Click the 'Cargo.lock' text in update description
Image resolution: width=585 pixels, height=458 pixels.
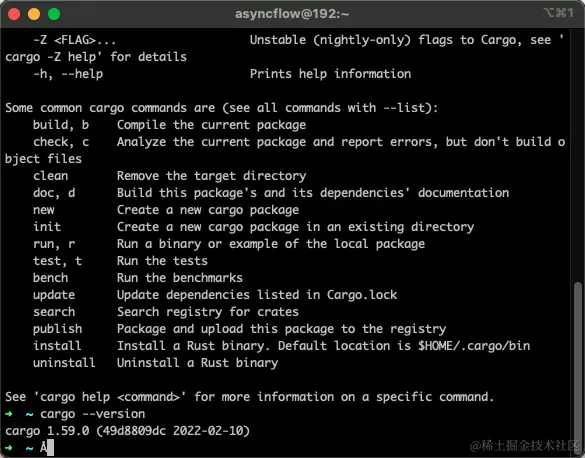point(362,295)
